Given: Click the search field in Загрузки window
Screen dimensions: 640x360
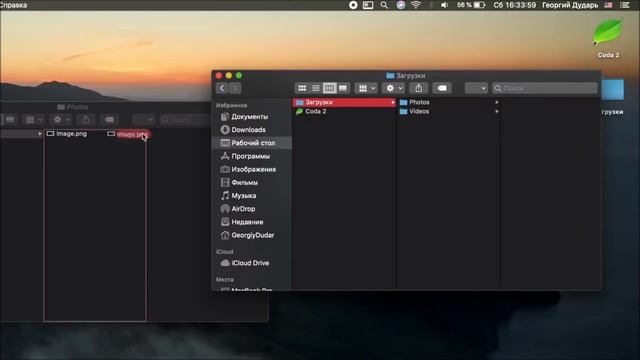Looking at the screenshot, I should coord(544,88).
